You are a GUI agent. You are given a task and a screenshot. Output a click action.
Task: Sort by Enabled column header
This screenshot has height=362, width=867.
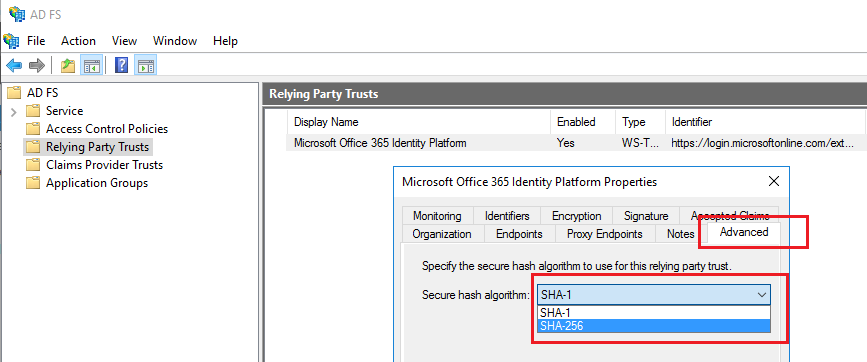(583, 122)
